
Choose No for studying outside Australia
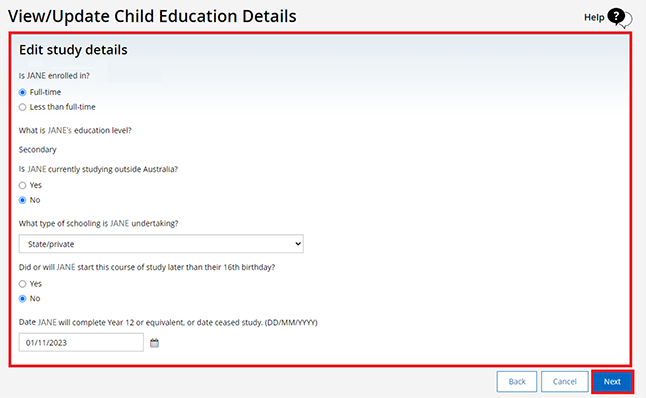click(23, 200)
